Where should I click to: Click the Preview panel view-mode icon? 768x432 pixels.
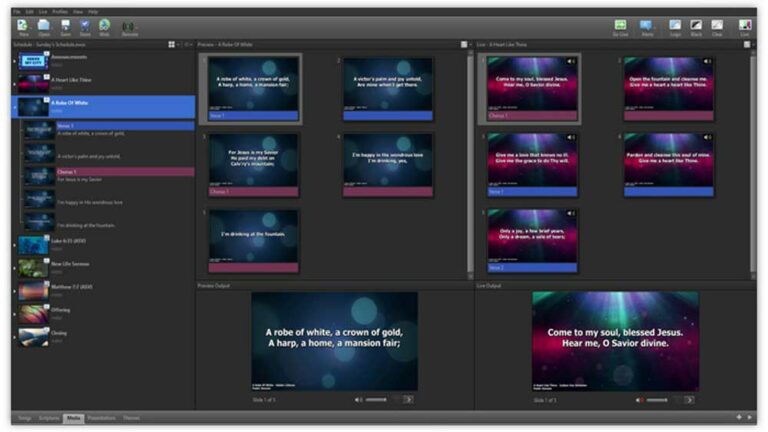464,45
